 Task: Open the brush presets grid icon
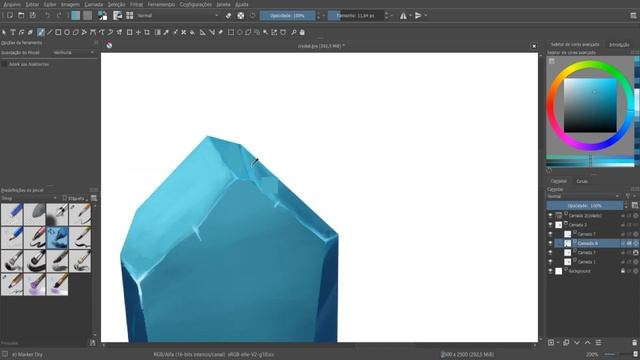[129, 16]
